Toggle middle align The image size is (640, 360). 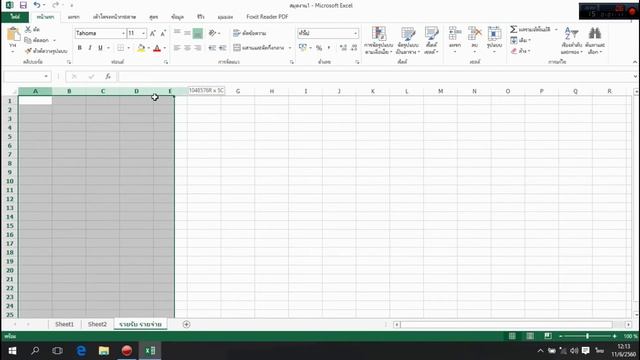[x=187, y=33]
